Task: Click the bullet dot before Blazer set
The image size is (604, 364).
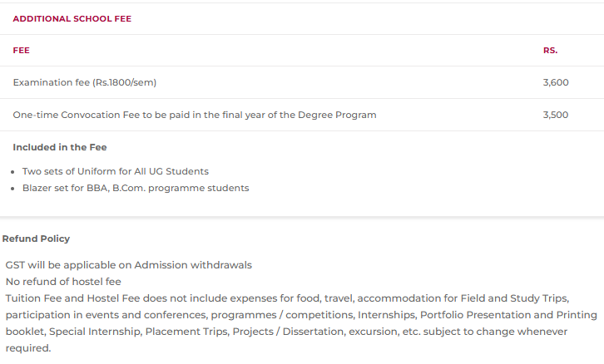Action: click(x=12, y=189)
